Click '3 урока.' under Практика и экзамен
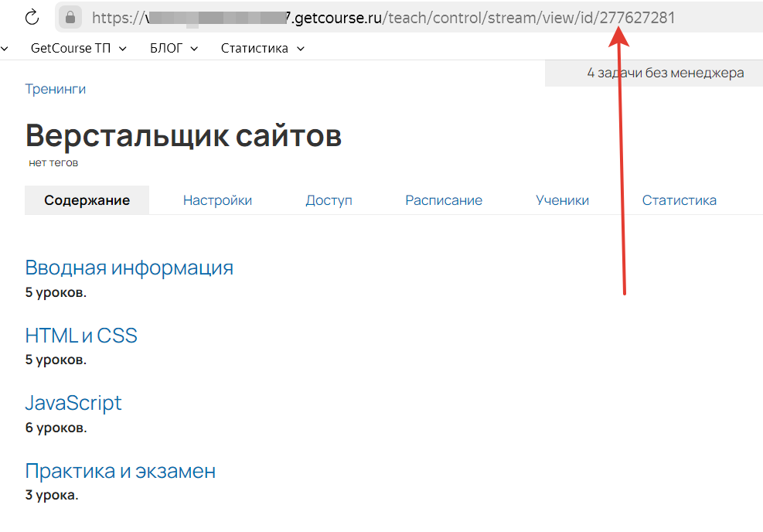 tap(52, 495)
